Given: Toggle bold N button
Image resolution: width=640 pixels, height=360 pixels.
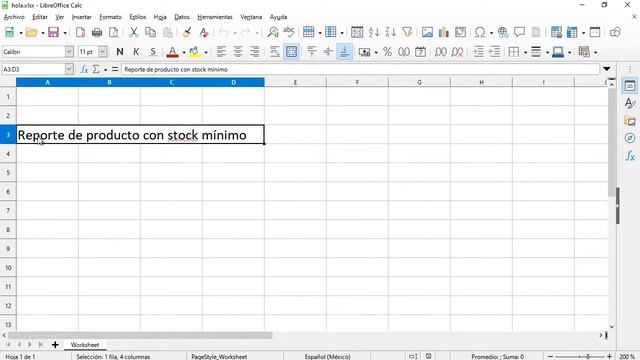Looking at the screenshot, I should (x=120, y=52).
